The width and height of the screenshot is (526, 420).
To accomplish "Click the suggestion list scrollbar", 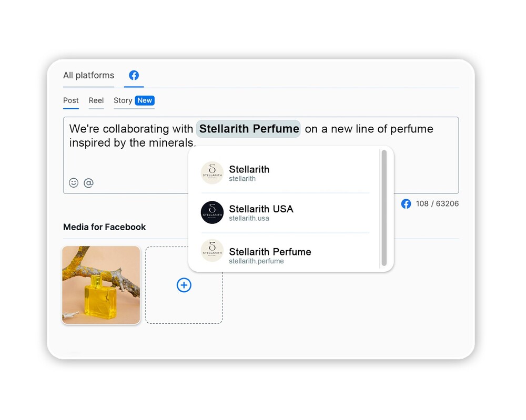I will (x=384, y=208).
